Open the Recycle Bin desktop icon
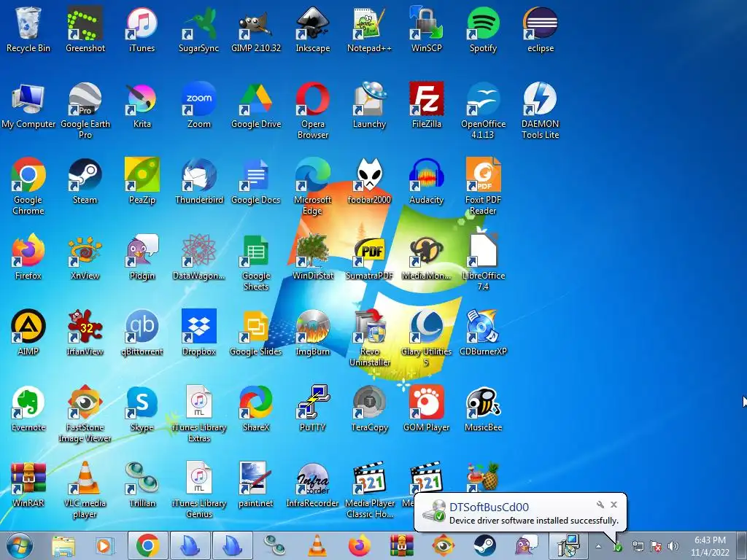This screenshot has height=560, width=747. [28, 29]
